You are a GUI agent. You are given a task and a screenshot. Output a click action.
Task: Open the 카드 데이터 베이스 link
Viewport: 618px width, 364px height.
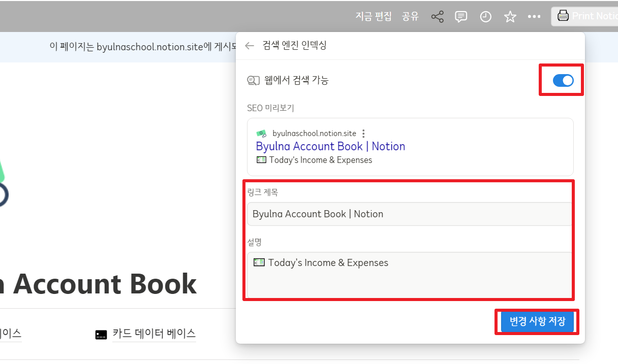pyautogui.click(x=154, y=334)
